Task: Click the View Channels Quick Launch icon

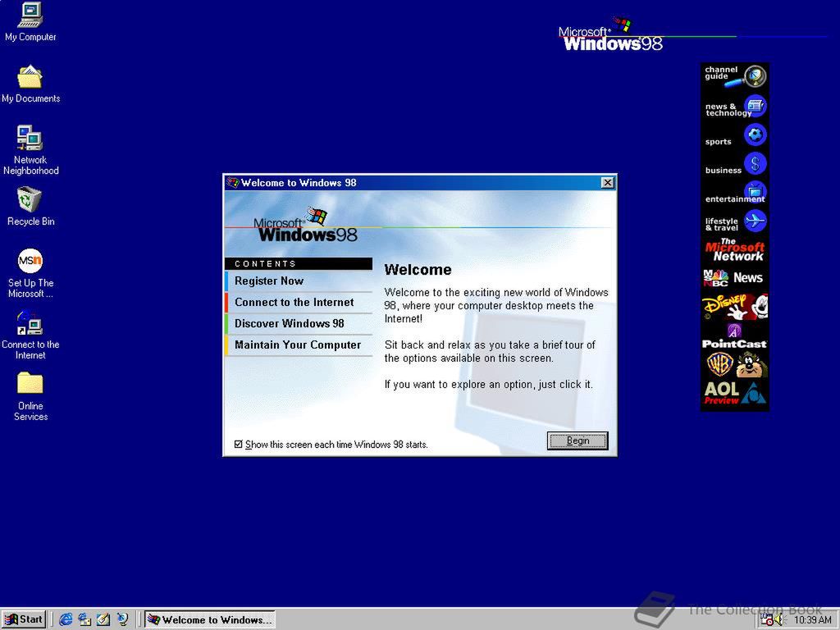Action: 121,619
